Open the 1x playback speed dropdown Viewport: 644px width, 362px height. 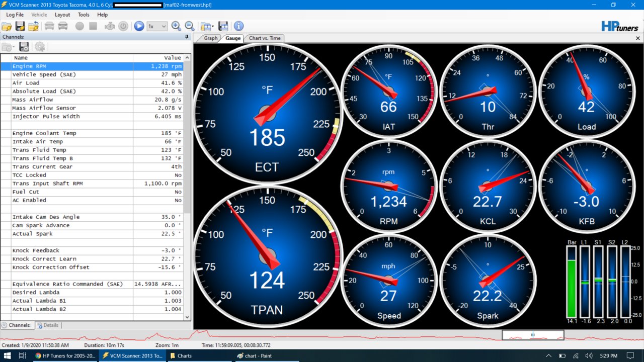(x=157, y=26)
